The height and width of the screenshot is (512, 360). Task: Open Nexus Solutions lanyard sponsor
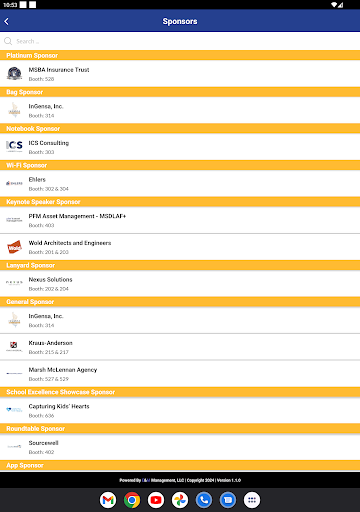click(180, 284)
